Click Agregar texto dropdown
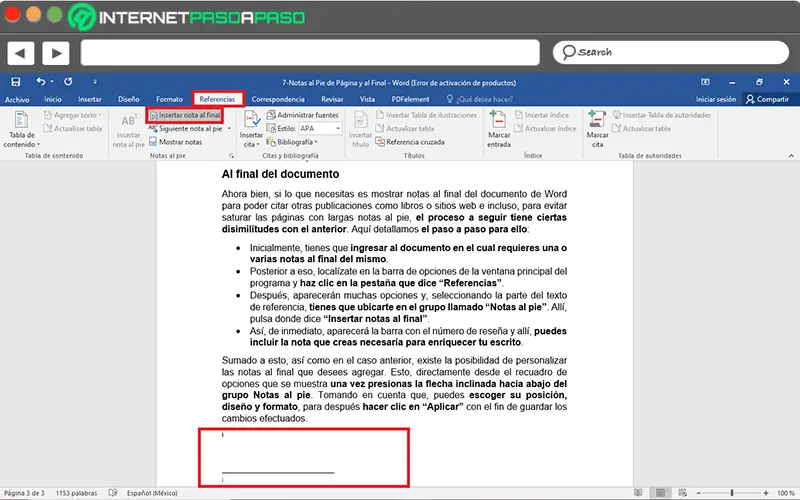 tap(73, 115)
